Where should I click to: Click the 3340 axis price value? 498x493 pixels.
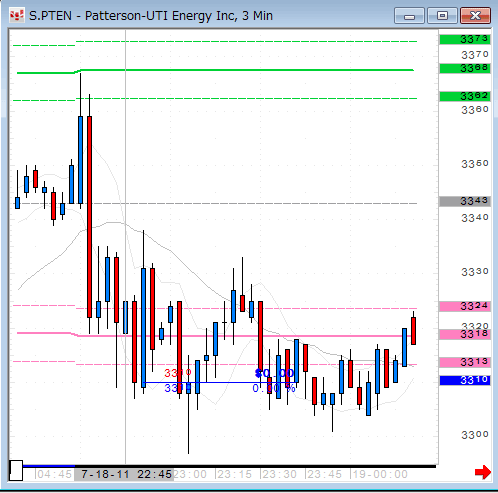[475, 218]
